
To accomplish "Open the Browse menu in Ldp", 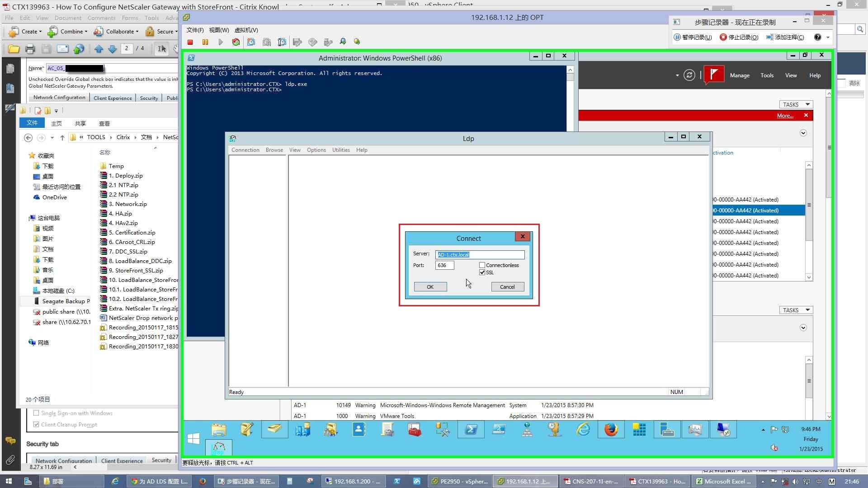I will coord(274,150).
